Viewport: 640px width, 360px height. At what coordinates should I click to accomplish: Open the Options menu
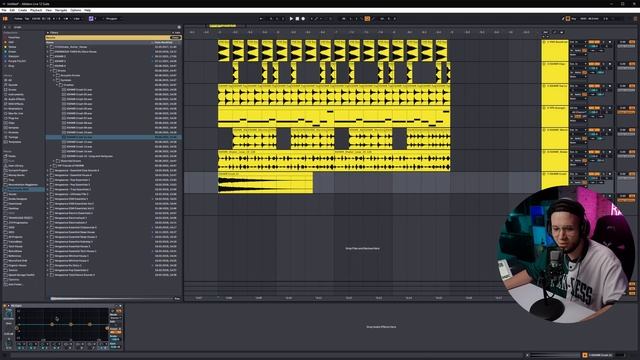(76, 10)
